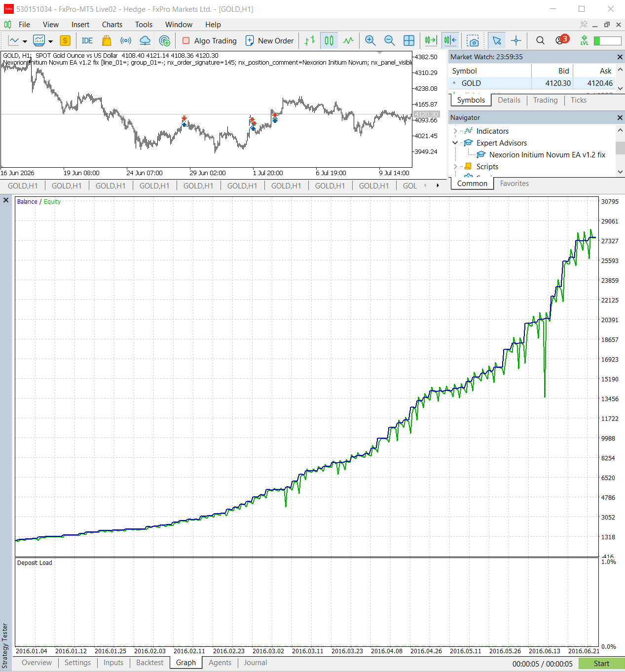
Task: Switch chart to line chart
Action: click(348, 41)
